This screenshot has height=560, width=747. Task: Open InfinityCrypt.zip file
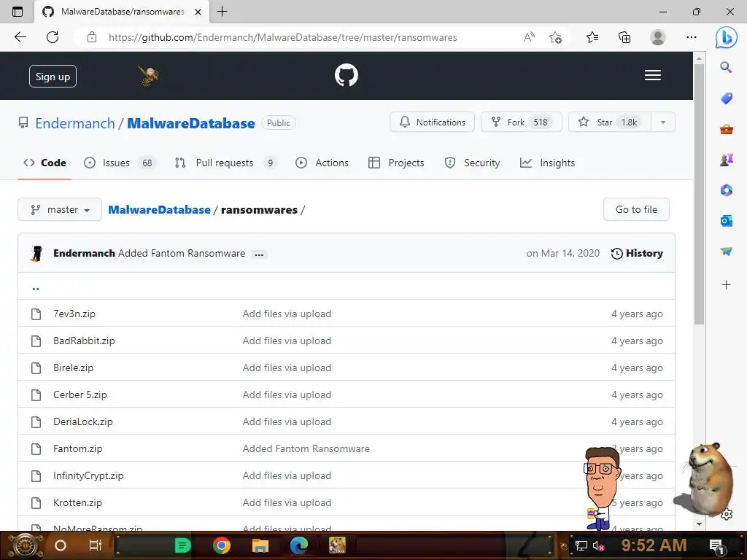click(88, 475)
